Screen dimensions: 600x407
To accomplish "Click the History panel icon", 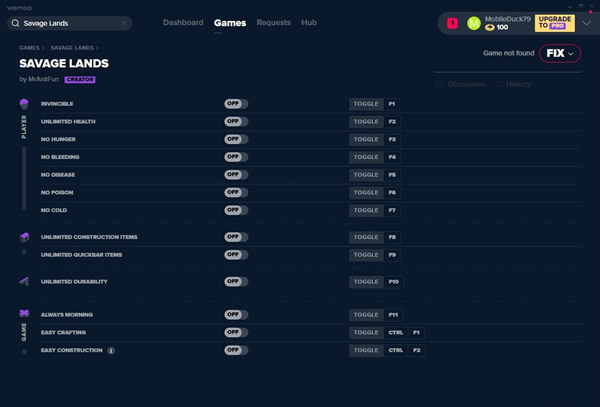I will click(x=499, y=84).
